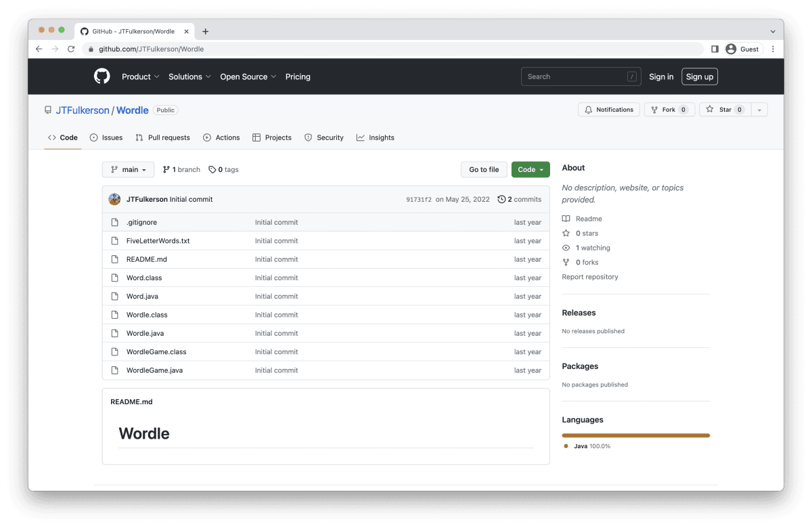Click the file icon beside WordleGame.class

tap(114, 351)
